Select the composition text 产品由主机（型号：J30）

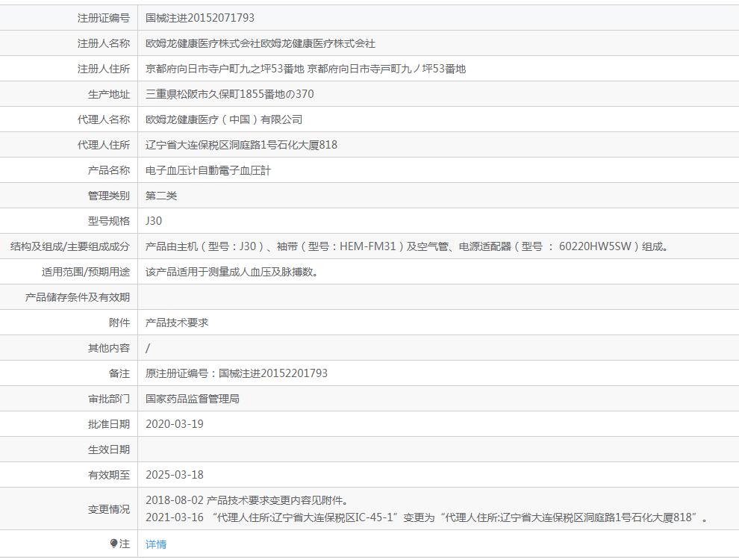[x=206, y=246]
